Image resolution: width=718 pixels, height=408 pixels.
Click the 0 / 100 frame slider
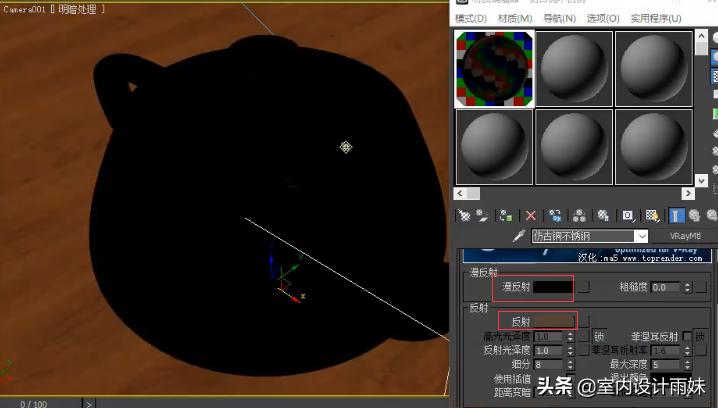(x=33, y=404)
